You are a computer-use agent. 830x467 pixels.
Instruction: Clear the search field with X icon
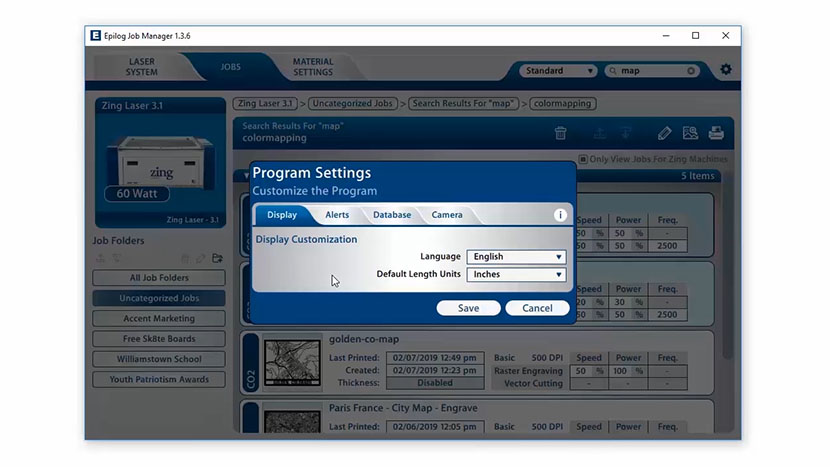(691, 71)
